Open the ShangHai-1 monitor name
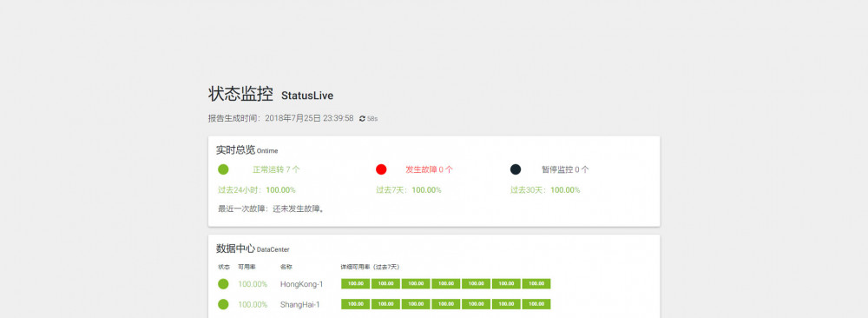 pyautogui.click(x=300, y=305)
